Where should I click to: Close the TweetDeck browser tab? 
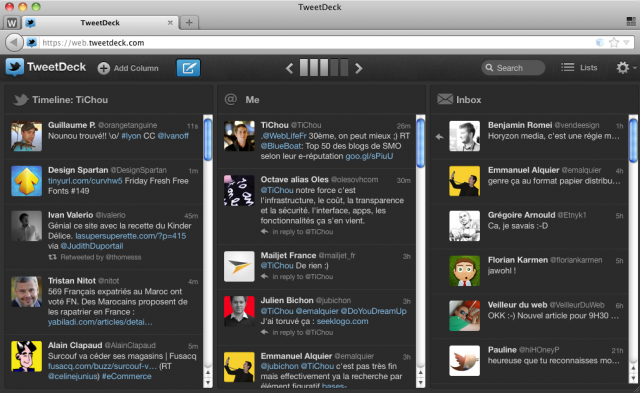(170, 23)
